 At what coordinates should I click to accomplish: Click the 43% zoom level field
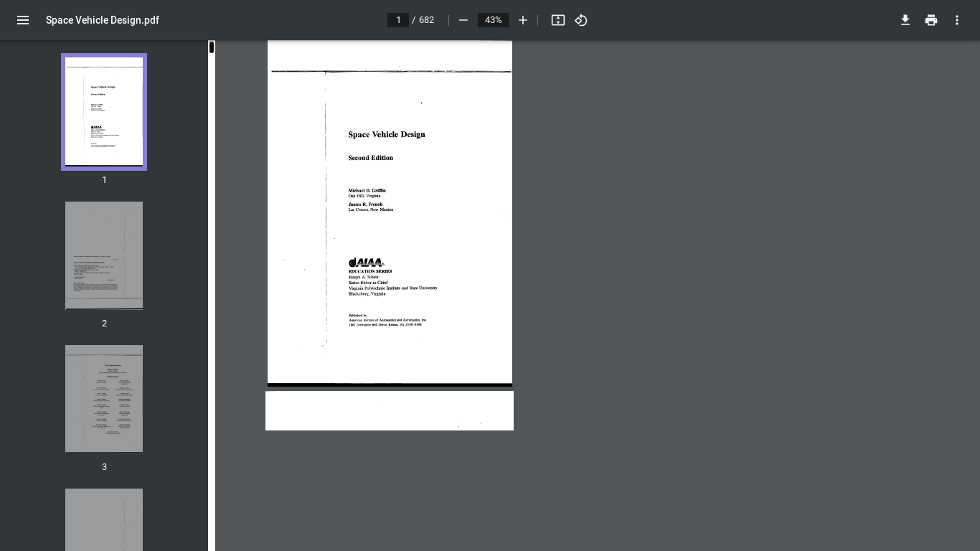coord(493,20)
